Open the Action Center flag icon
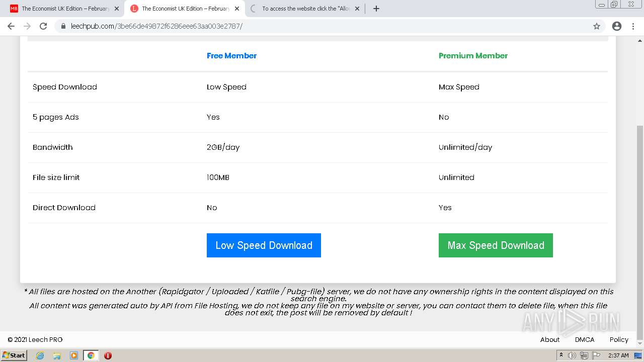Viewport: 644px width, 362px height. (596, 355)
